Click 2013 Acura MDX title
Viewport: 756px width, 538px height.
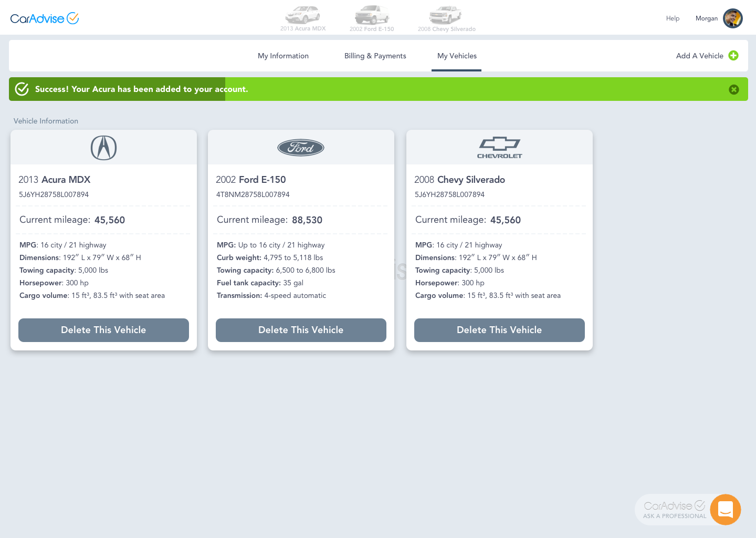[x=55, y=180]
